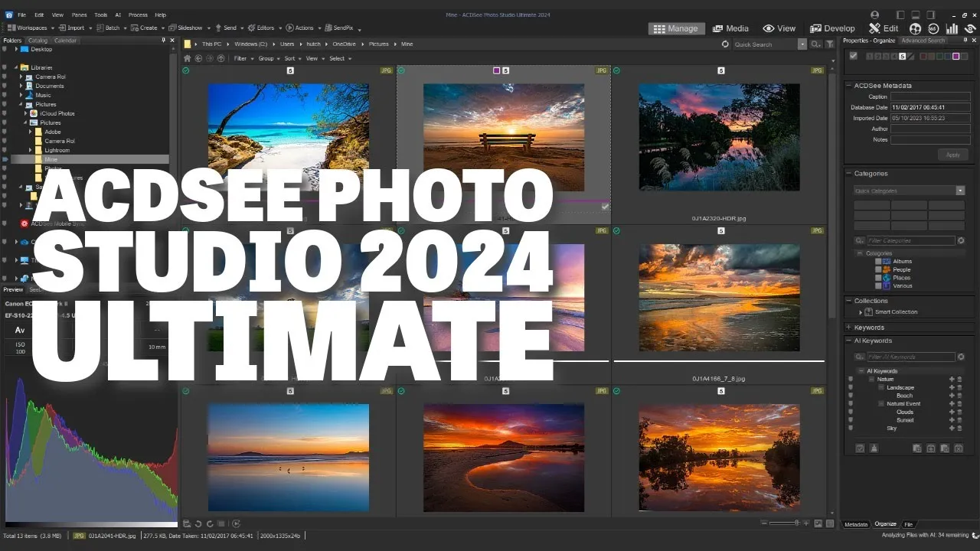The width and height of the screenshot is (980, 551).
Task: Open the Panes menu
Action: [79, 15]
